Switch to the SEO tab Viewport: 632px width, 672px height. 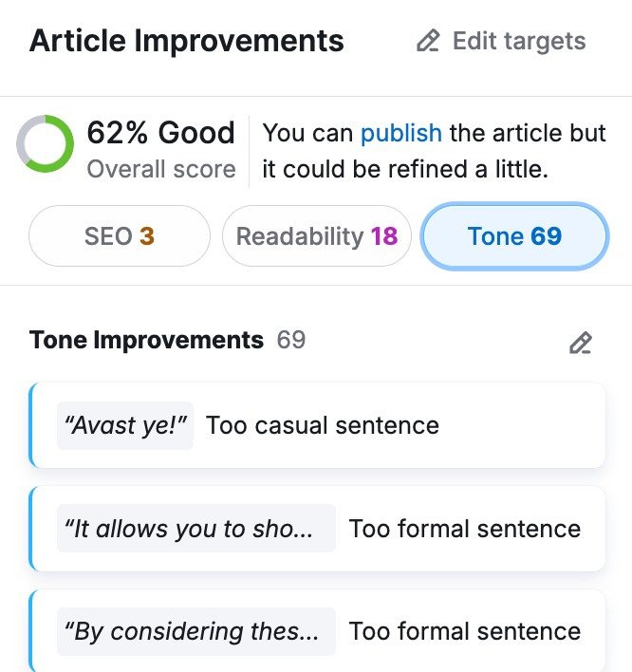[x=120, y=235]
